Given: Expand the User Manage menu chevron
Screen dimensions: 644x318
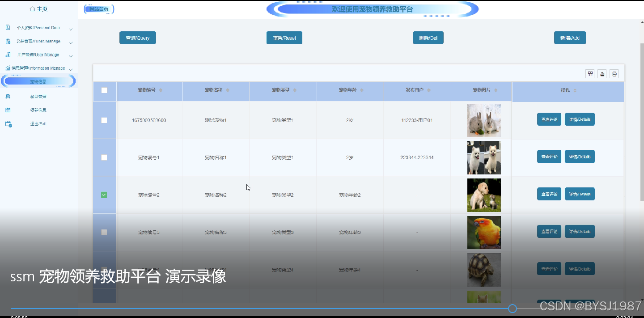Looking at the screenshot, I should click(x=71, y=56).
